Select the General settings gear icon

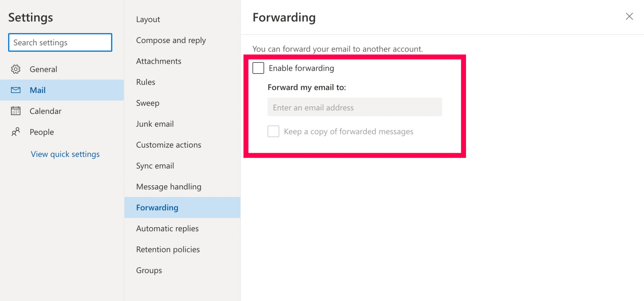click(16, 69)
